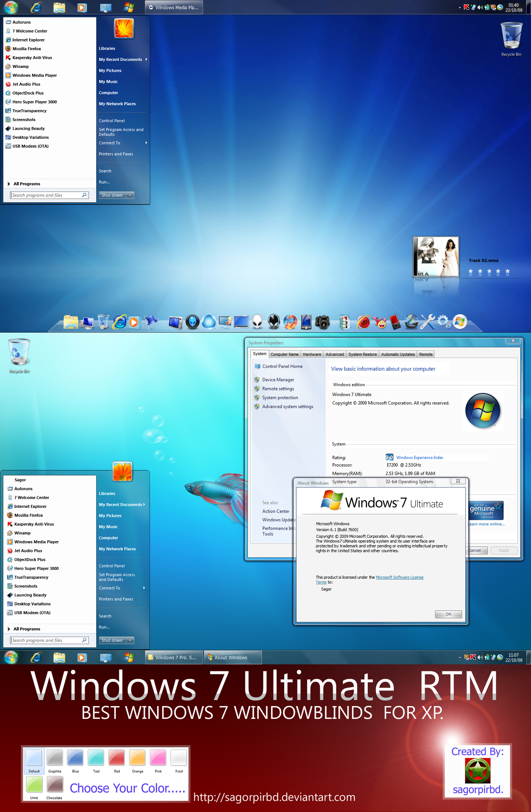This screenshot has width=531, height=812.
Task: Switch to the Remote tab
Action: pos(426,354)
